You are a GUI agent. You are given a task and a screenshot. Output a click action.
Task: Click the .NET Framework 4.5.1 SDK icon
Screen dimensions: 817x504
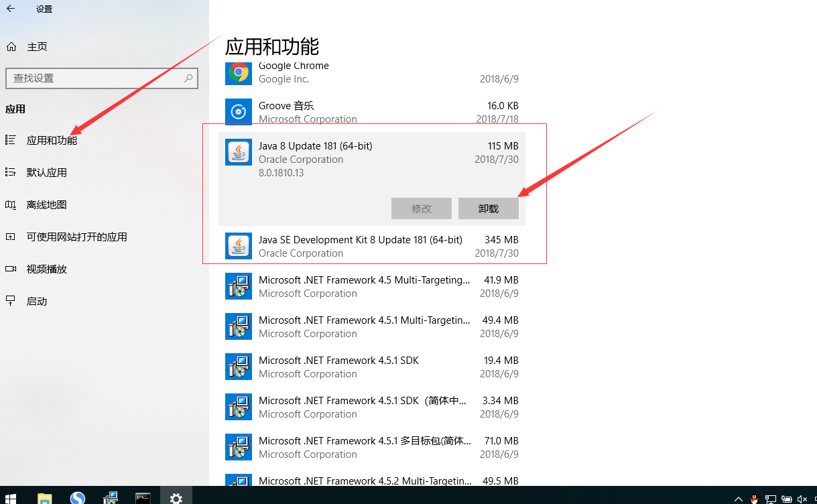pos(239,367)
